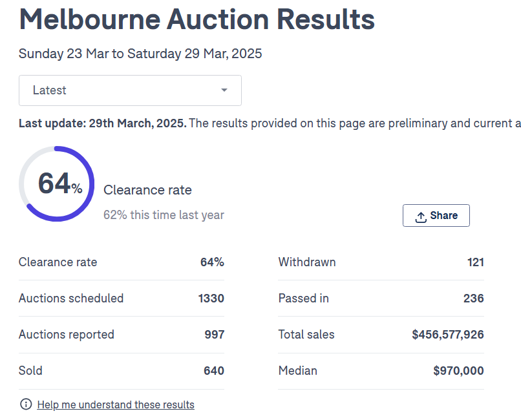Click the Total sales amount $456,577,926

click(x=447, y=335)
